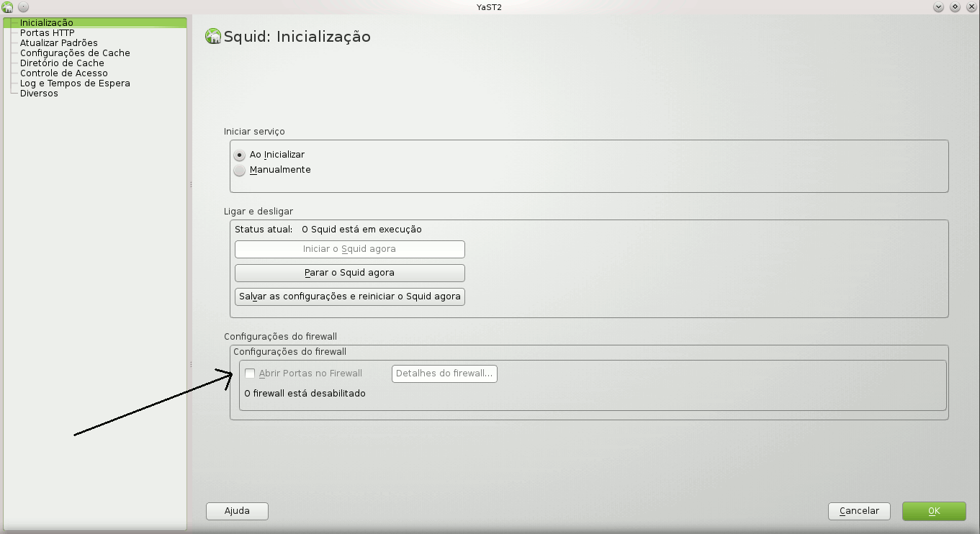Screen dimensions: 980x534
Task: Stop Squid with Parar o Squid agora
Action: click(349, 273)
